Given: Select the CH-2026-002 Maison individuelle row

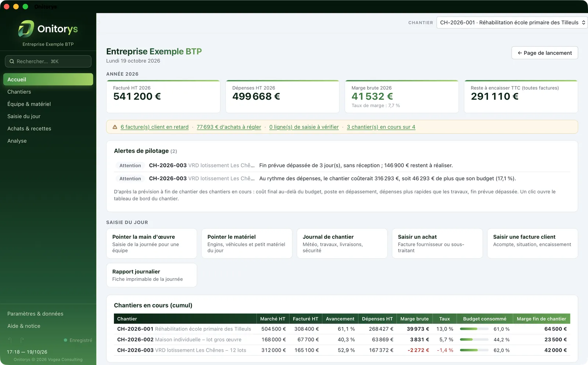Looking at the screenshot, I should click(342, 340).
